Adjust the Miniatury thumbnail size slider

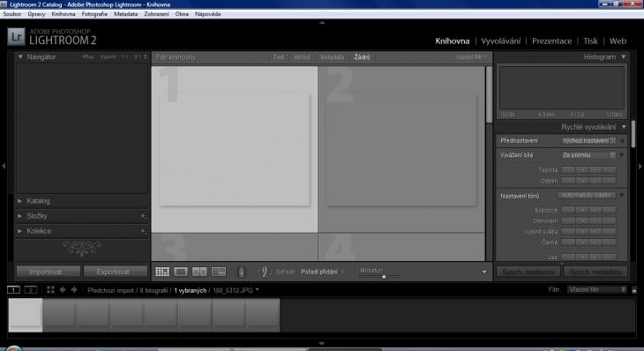tap(384, 277)
